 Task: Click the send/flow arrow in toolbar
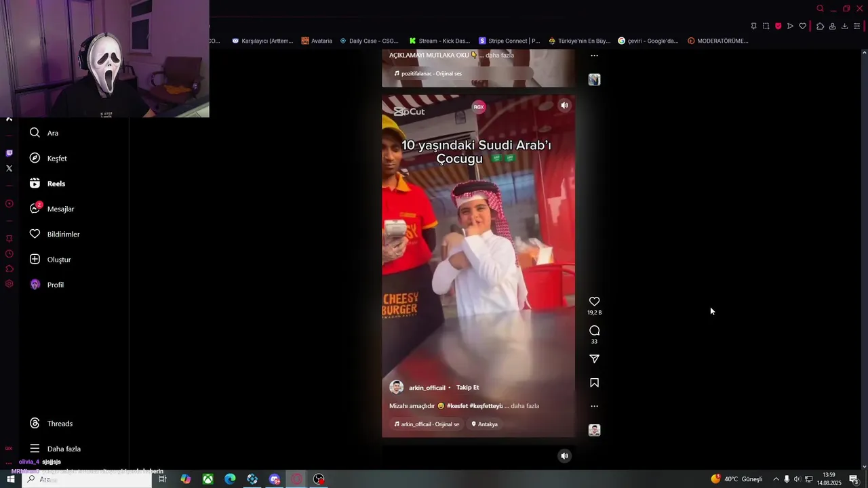point(790,26)
